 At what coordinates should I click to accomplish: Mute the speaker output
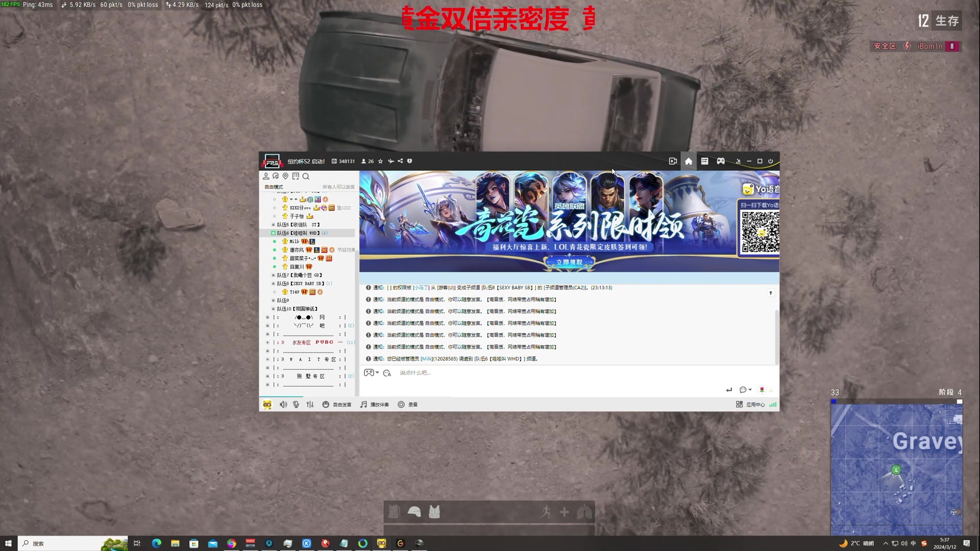pos(283,404)
